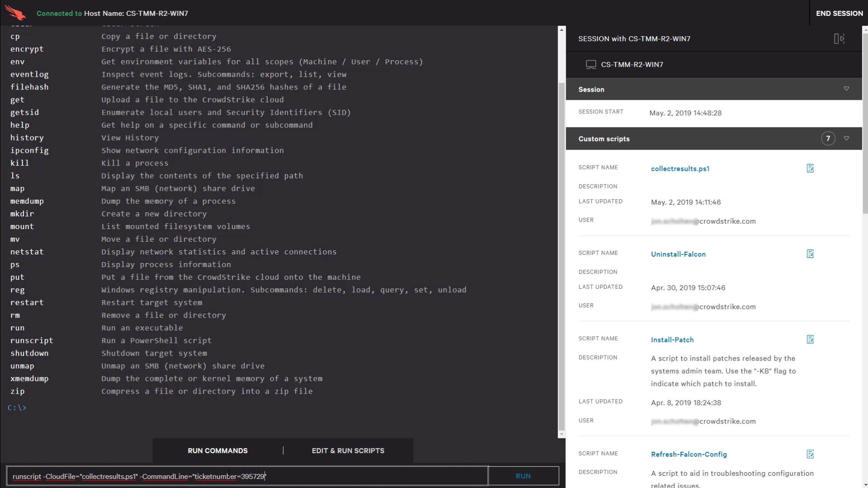This screenshot has width=868, height=488.
Task: Switch to the RUN COMMANDS tab
Action: [x=217, y=450]
